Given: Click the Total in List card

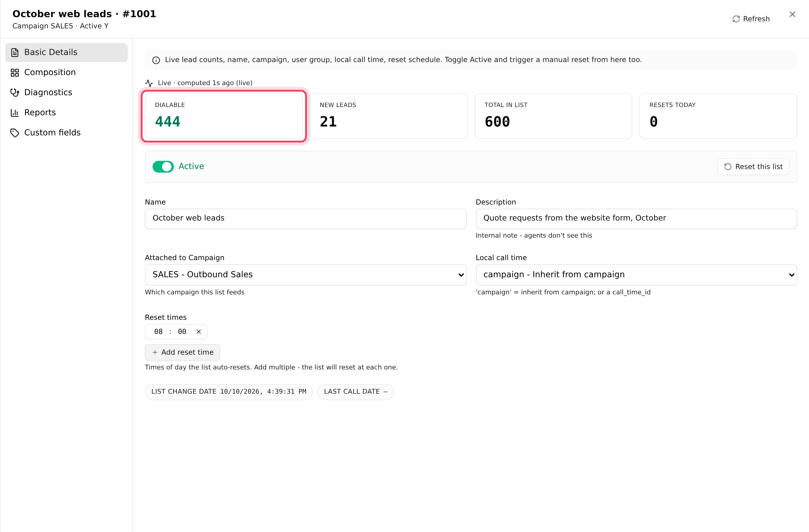Looking at the screenshot, I should [554, 116].
